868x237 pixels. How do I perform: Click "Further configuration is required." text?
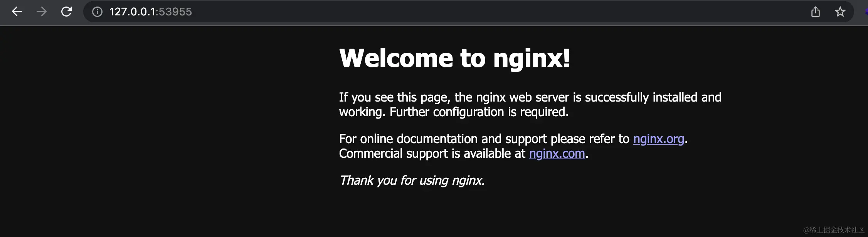pyautogui.click(x=479, y=112)
